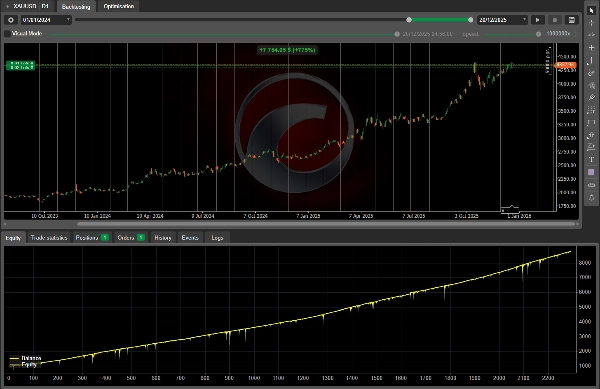The image size is (600, 389).
Task: Click the orange current price label
Action: coord(566,65)
